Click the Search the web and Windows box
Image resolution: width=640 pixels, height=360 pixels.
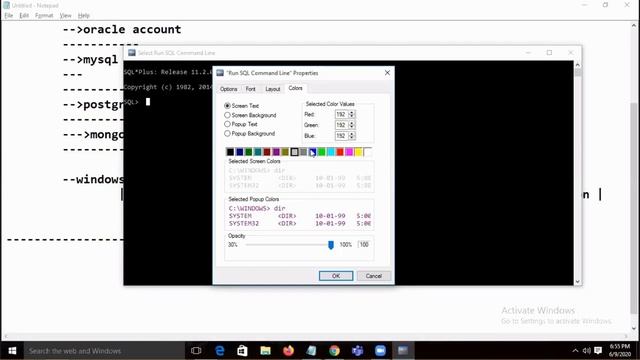click(x=104, y=351)
